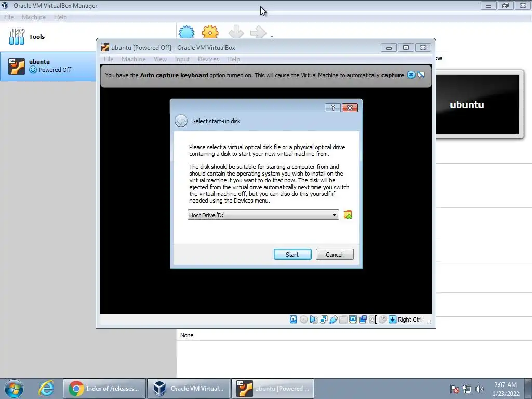Open the Machine menu in VirtualBox Manager
This screenshot has width=532, height=399.
(34, 17)
